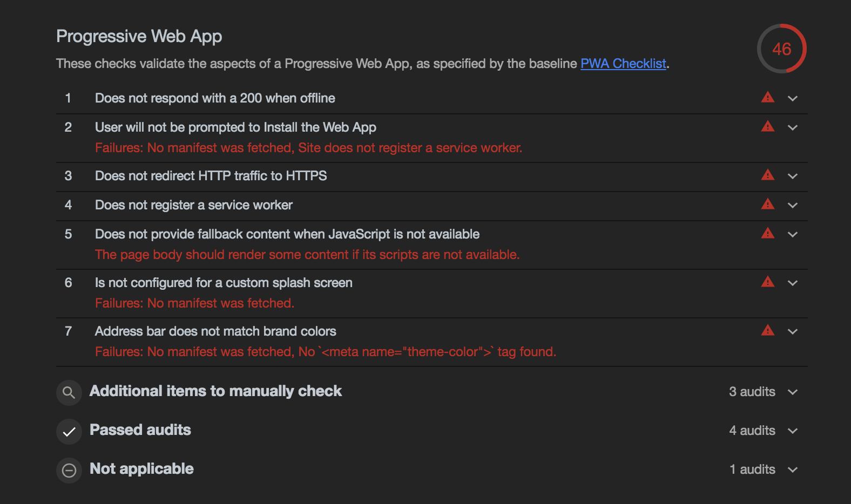Viewport: 851px width, 504px height.
Task: Click 'Is not configured for a custom splash screen'
Action: click(224, 283)
